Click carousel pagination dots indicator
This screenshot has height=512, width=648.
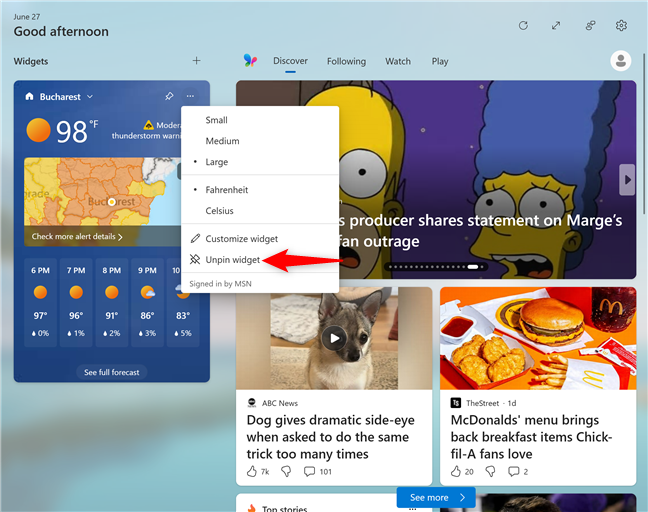436,267
